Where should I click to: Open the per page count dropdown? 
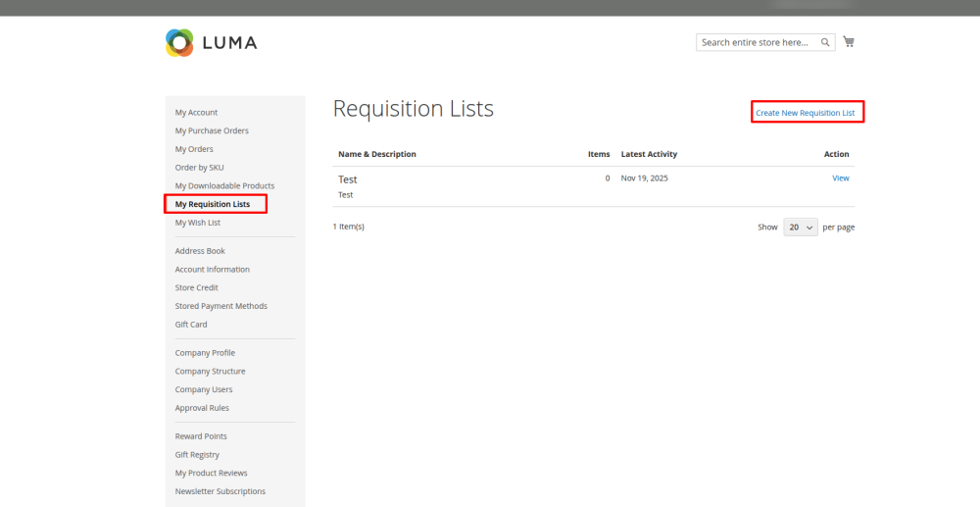pyautogui.click(x=800, y=227)
